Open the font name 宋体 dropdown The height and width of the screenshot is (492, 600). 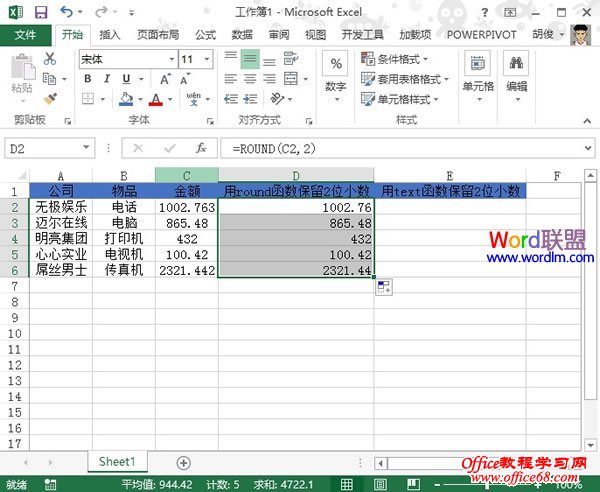pyautogui.click(x=172, y=59)
